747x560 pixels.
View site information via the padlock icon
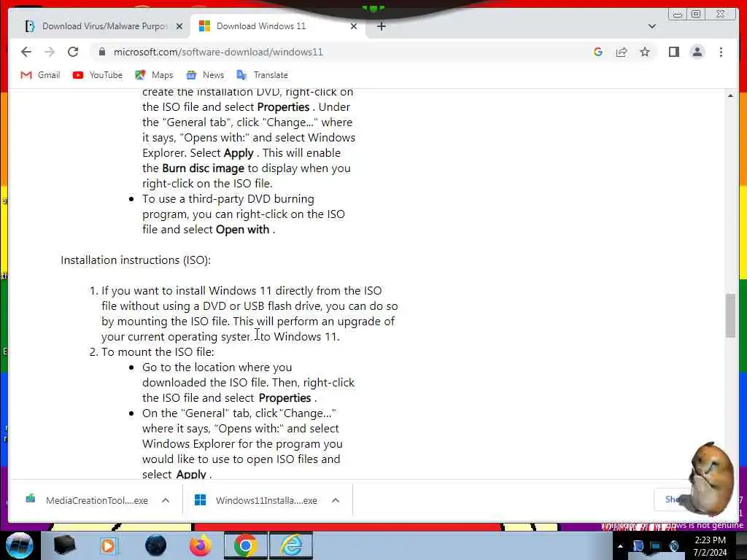tap(101, 52)
